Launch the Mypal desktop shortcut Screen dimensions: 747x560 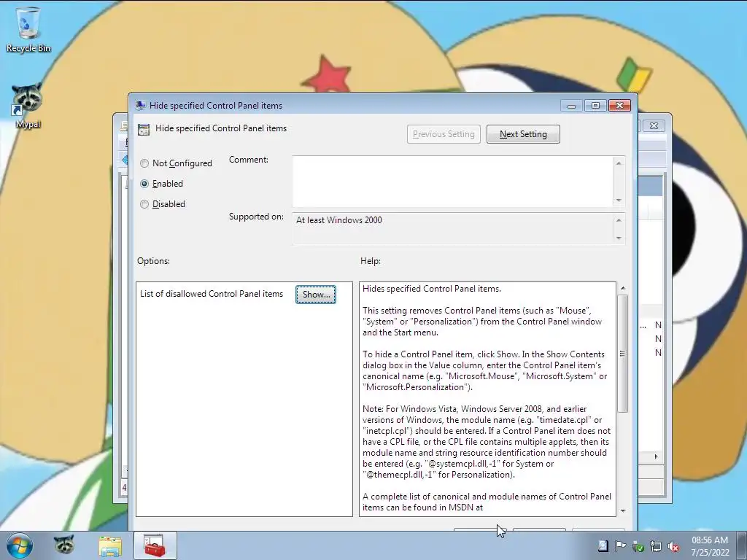tap(28, 106)
